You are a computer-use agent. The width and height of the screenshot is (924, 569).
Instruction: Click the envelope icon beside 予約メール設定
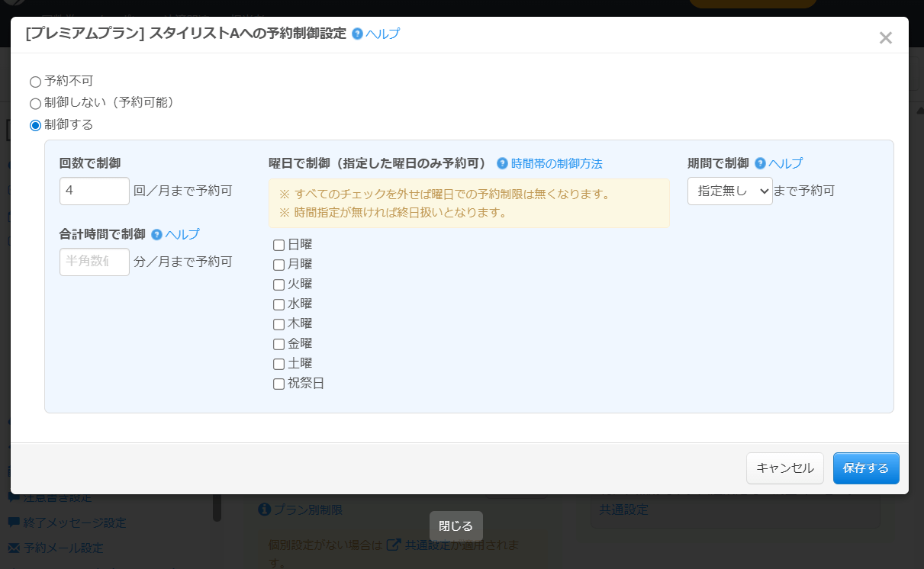14,548
